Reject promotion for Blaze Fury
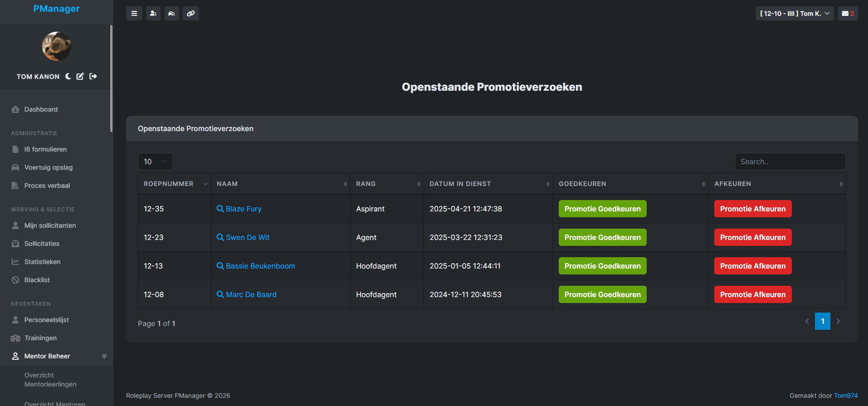This screenshot has height=406, width=868. [753, 209]
